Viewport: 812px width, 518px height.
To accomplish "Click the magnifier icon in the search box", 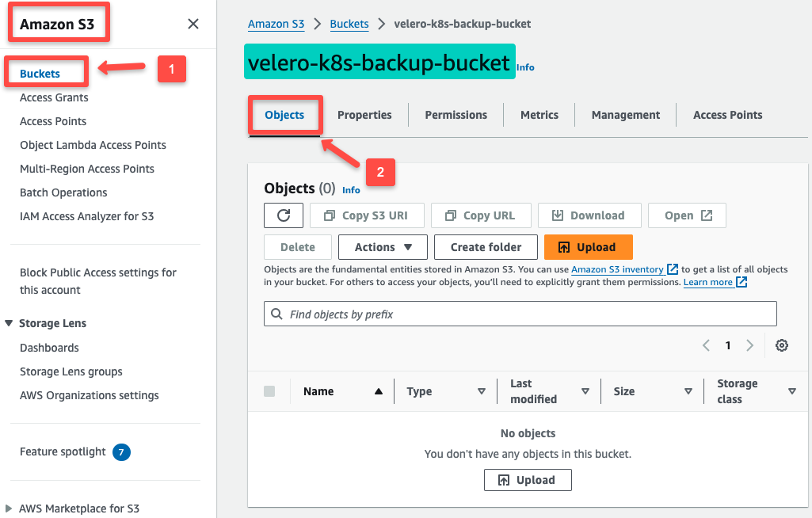I will [276, 314].
